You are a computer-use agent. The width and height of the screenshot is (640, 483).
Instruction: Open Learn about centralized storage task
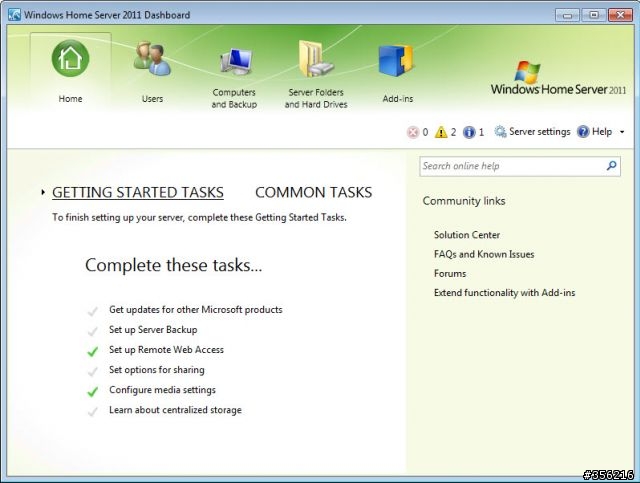click(175, 410)
